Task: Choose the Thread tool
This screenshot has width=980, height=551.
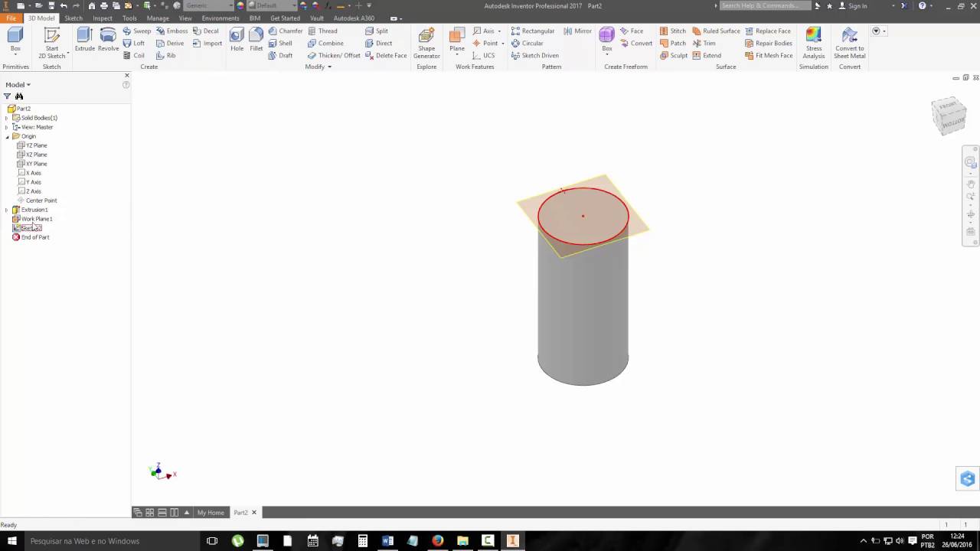Action: (x=322, y=31)
